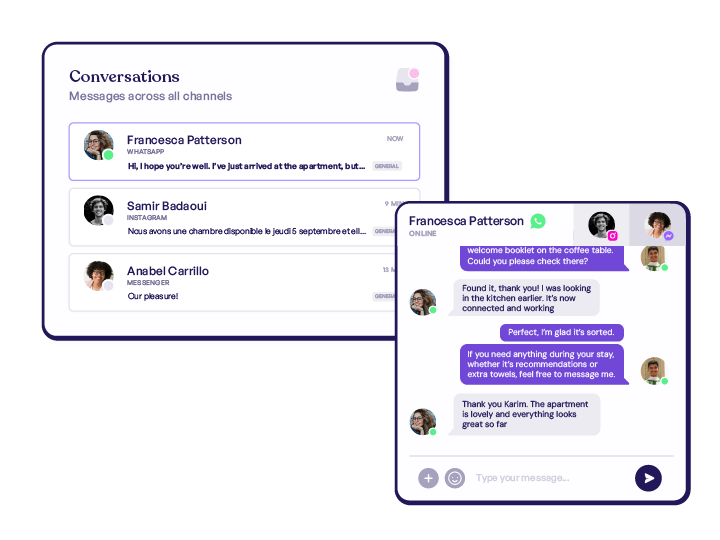Click the WhatsApp icon beside Francesca Patterson
This screenshot has height=540, width=720.
click(538, 221)
